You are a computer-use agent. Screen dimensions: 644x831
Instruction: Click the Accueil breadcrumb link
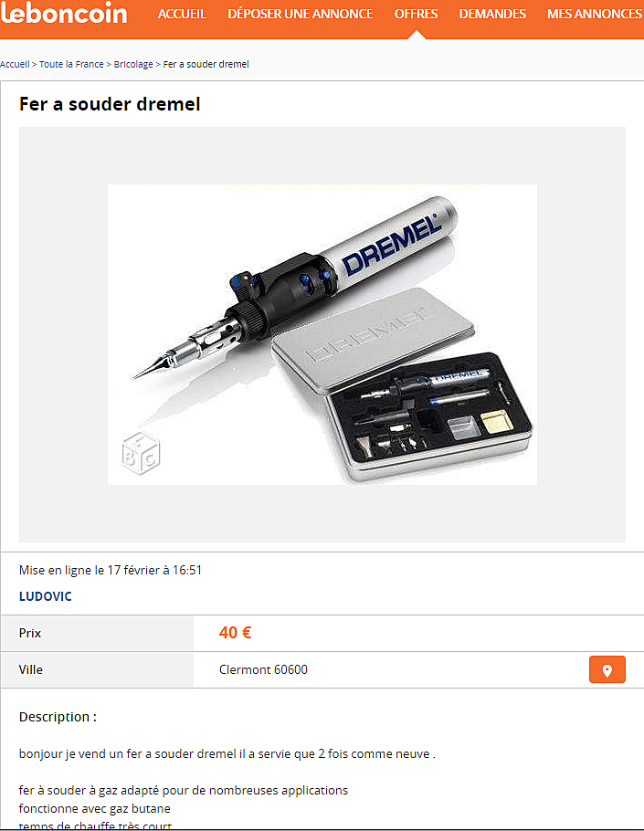tap(15, 64)
